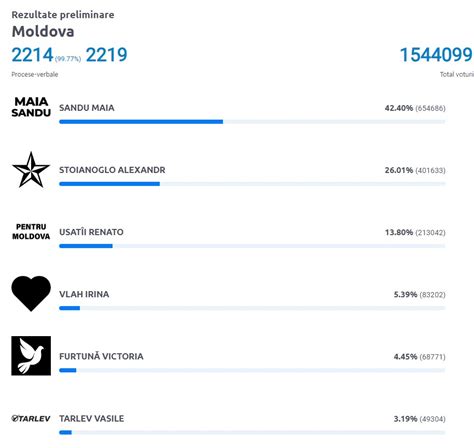474x448 pixels.
Task: Click the MAIA SANDU candidate logo
Action: [x=31, y=107]
